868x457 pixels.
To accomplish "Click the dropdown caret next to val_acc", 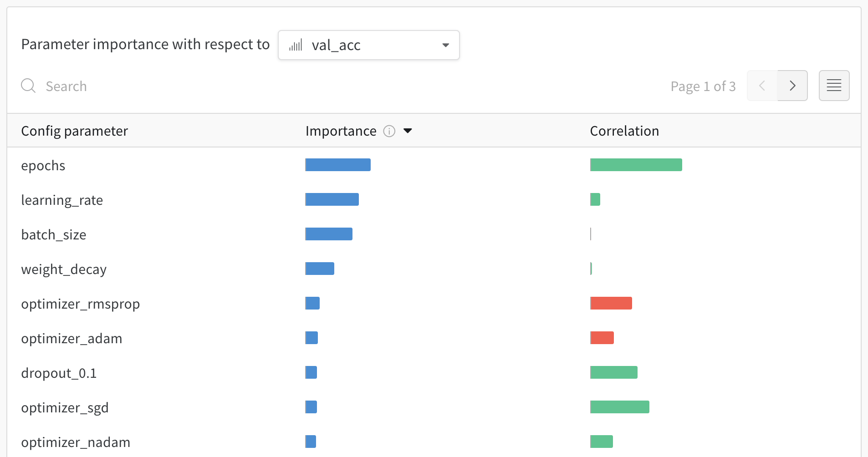I will [x=445, y=45].
